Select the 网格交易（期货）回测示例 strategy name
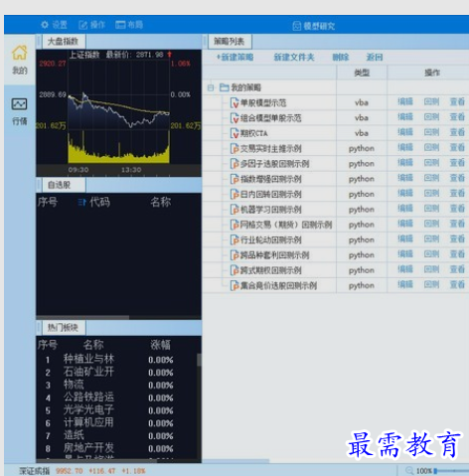Viewport: 469px width, 476px height. (x=286, y=225)
